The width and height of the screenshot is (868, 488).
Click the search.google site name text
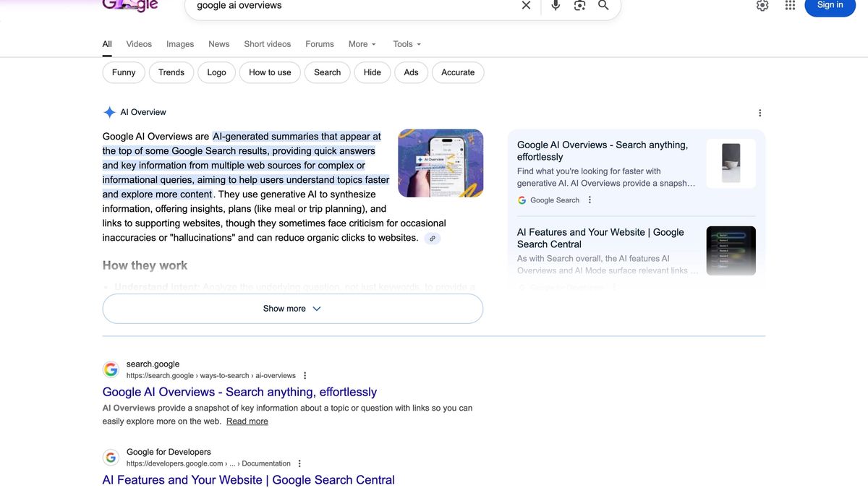click(153, 364)
